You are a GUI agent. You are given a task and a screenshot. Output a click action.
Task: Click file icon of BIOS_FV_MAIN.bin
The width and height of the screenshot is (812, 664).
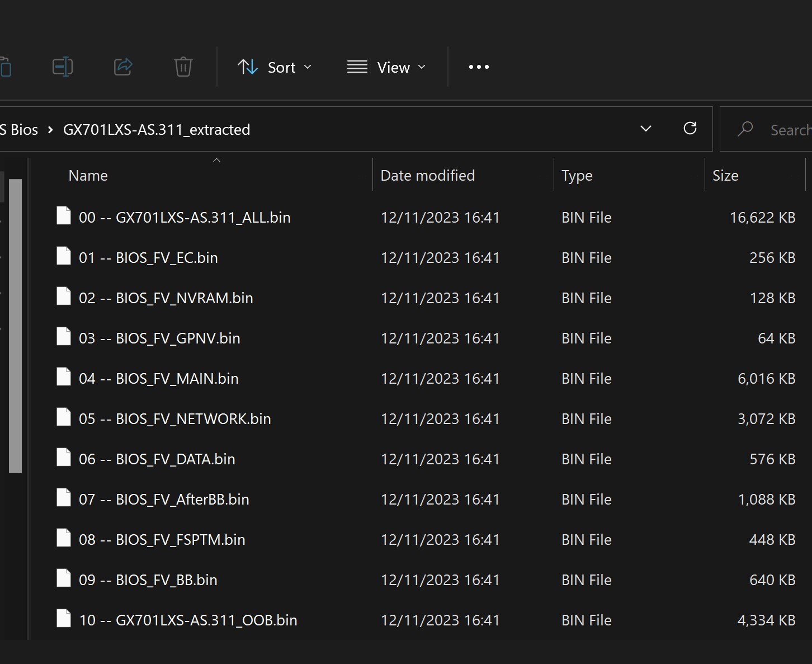(x=64, y=378)
